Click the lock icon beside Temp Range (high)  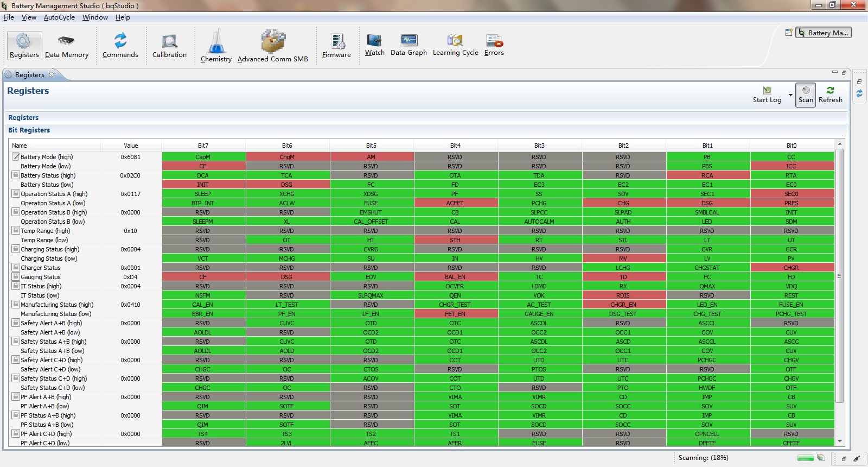point(16,230)
